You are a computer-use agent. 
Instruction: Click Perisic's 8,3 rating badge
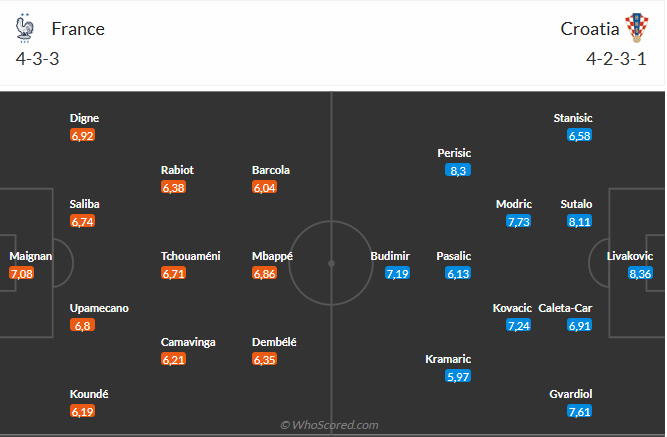click(x=458, y=170)
